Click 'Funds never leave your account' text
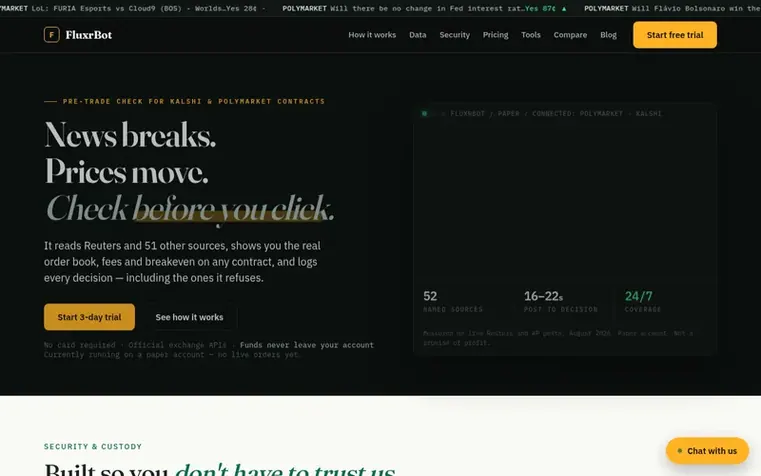761x476 pixels. tap(307, 345)
